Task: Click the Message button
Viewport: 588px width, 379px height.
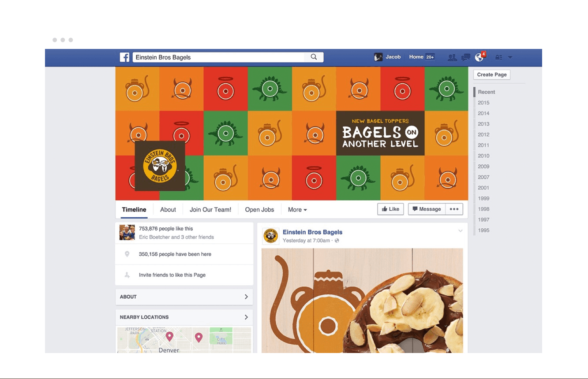Action: 427,209
